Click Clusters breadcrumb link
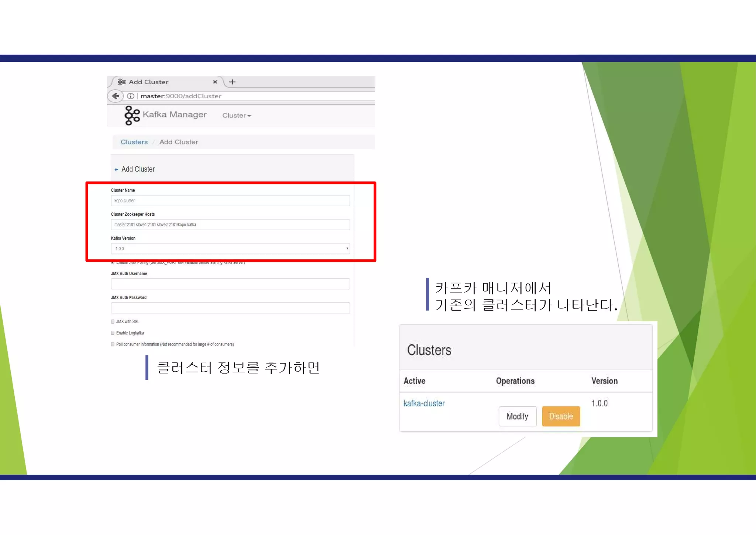The height and width of the screenshot is (535, 756). click(134, 142)
